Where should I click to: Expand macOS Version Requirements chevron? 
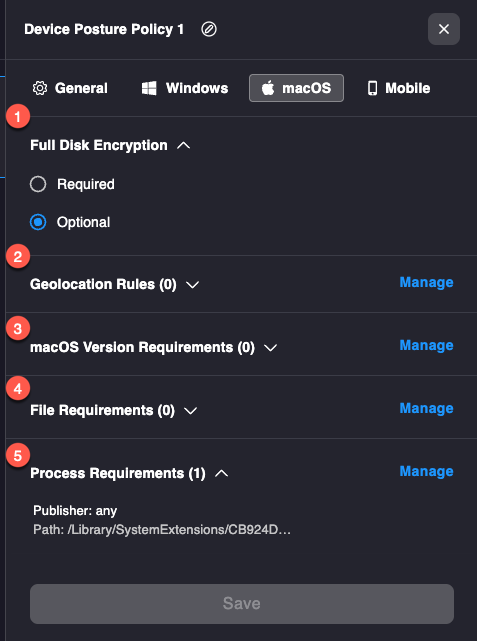pos(270,347)
